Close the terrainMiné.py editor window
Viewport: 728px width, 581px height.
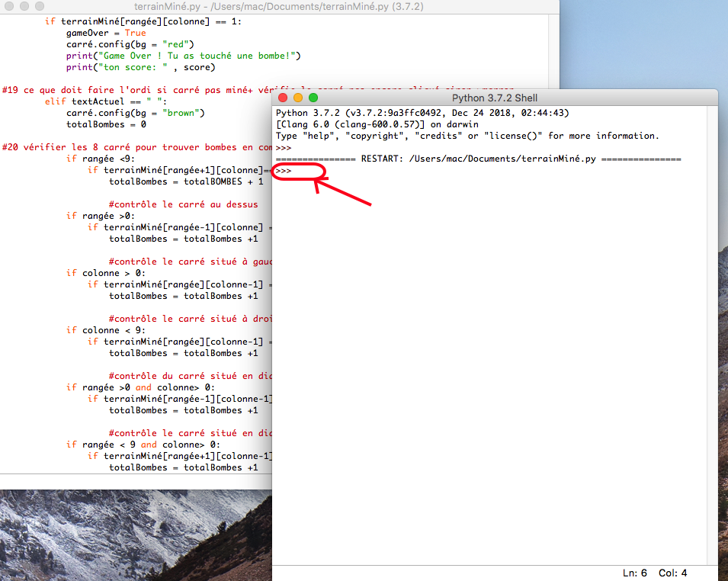11,8
